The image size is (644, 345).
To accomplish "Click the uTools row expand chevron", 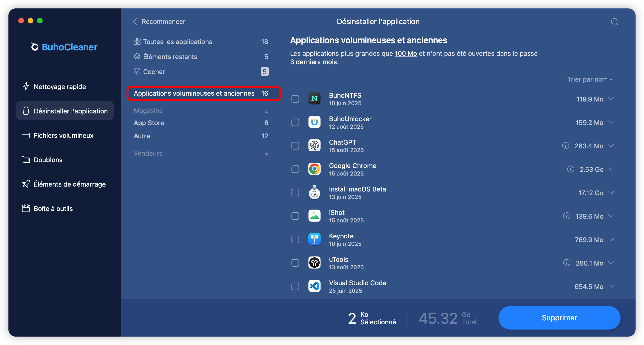I will (611, 263).
